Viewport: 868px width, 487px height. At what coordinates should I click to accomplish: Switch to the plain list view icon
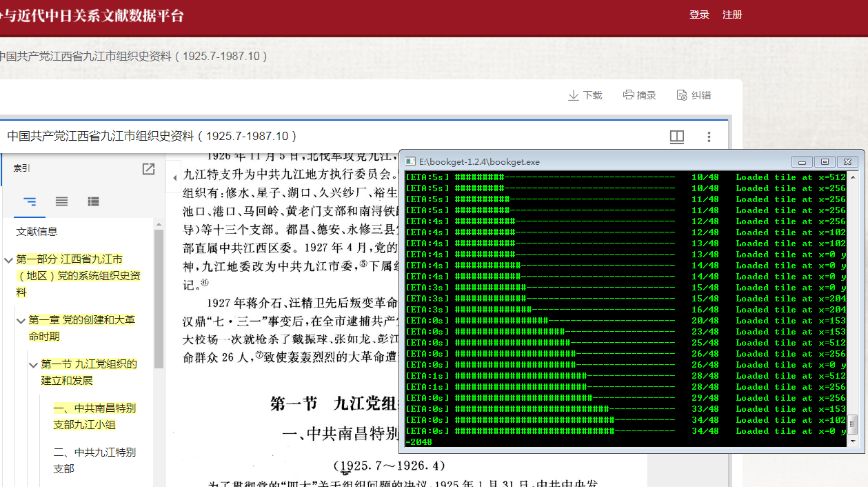[x=61, y=201]
